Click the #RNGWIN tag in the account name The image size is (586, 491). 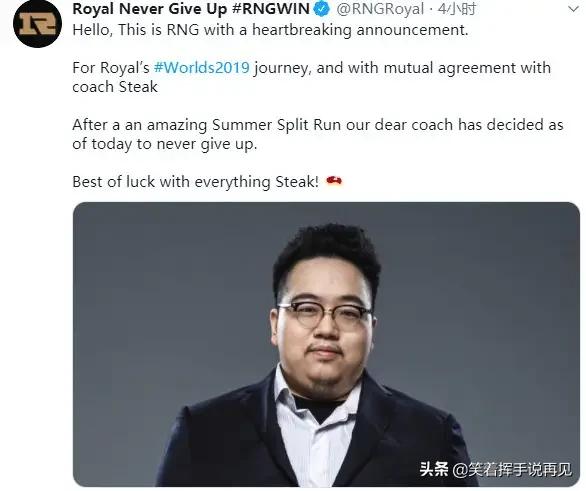click(271, 9)
